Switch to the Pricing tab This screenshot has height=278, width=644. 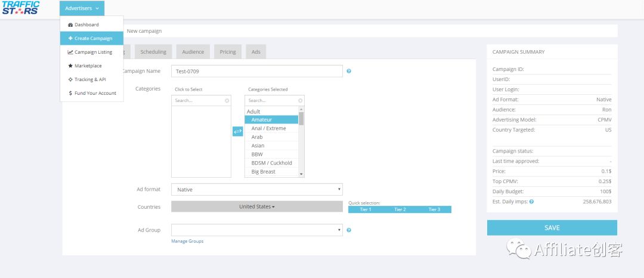[228, 52]
